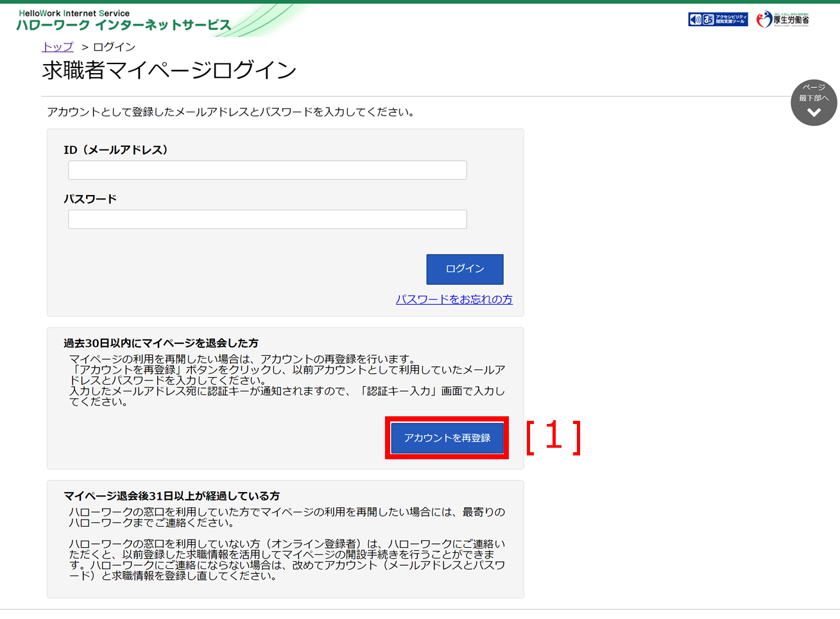Click the HelloWork Internet Service logo
Screen dimensions: 840x619
pyautogui.click(x=124, y=21)
